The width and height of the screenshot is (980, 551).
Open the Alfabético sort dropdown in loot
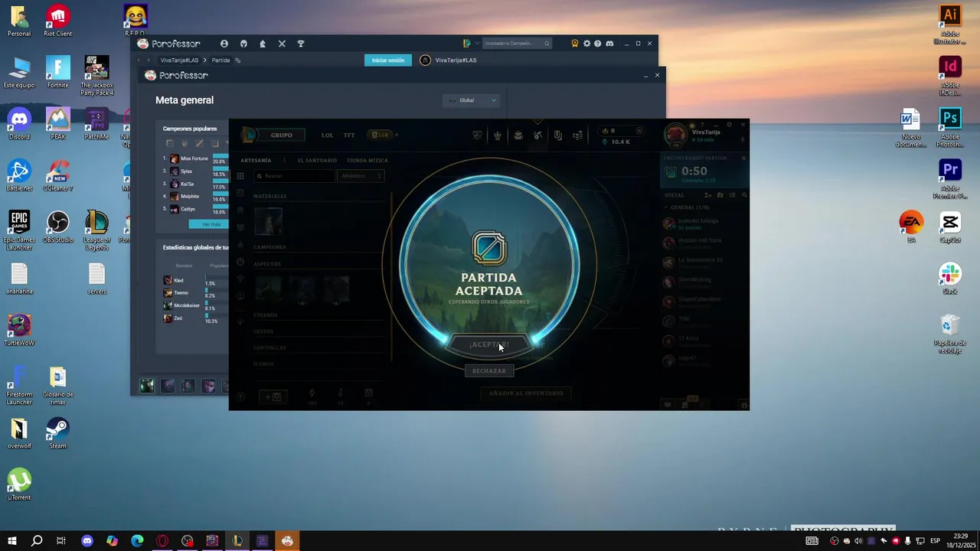pos(360,176)
